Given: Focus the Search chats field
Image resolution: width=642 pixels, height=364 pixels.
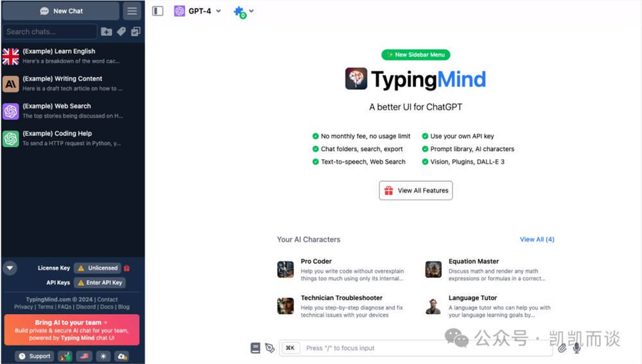Looking at the screenshot, I should click(50, 31).
